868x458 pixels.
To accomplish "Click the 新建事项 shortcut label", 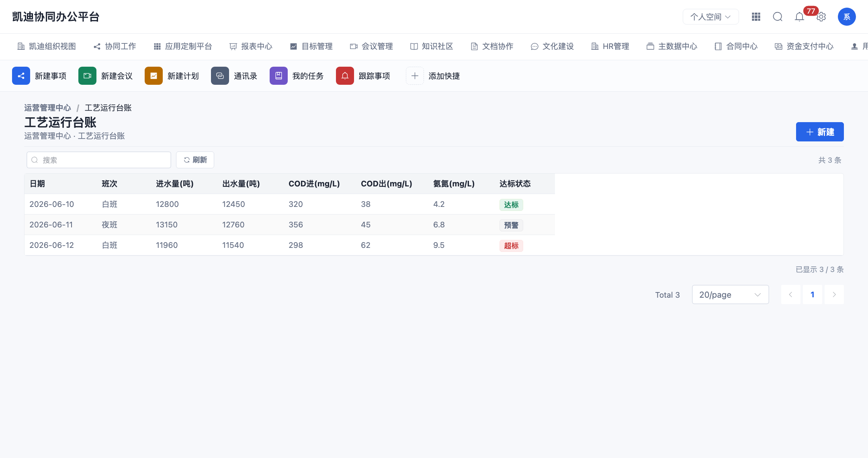I will 51,76.
